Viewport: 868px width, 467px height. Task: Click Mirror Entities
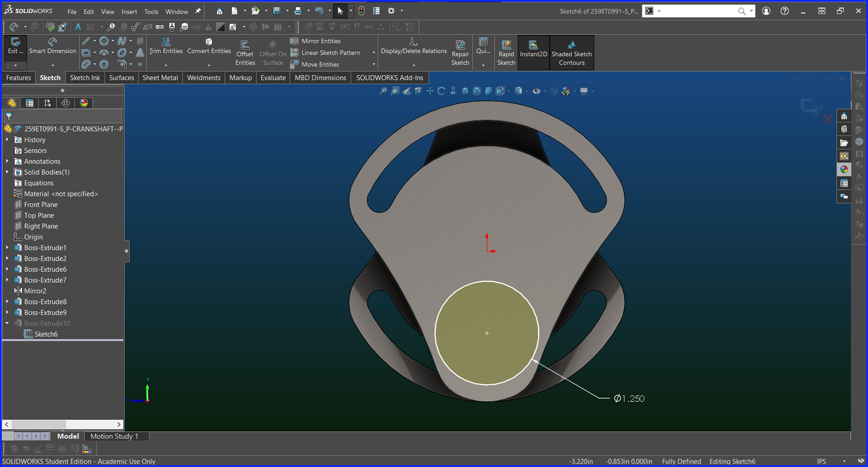pyautogui.click(x=316, y=41)
